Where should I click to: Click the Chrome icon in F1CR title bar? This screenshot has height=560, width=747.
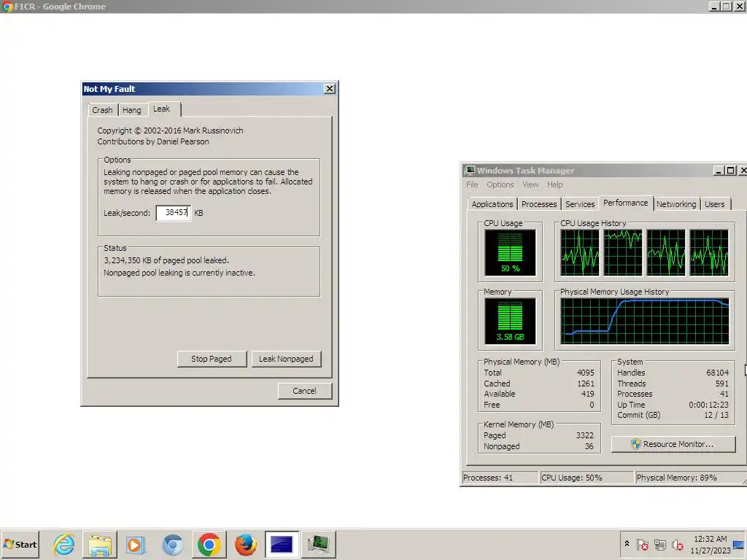[x=7, y=7]
